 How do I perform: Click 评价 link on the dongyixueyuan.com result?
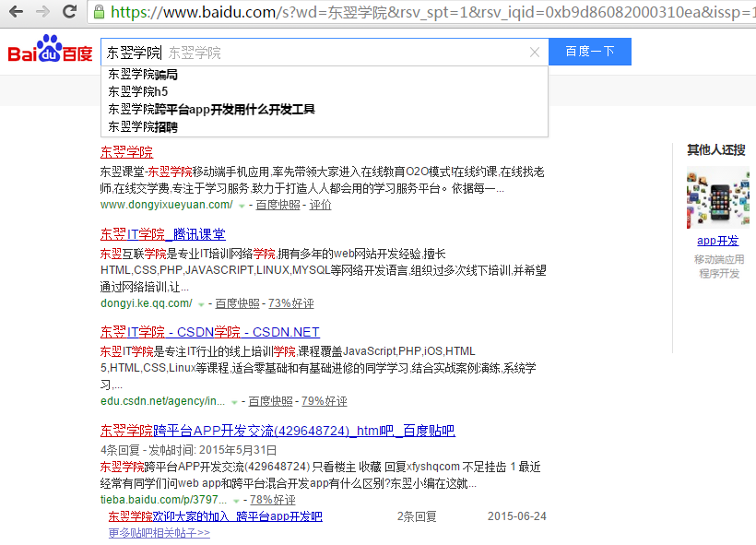click(320, 205)
